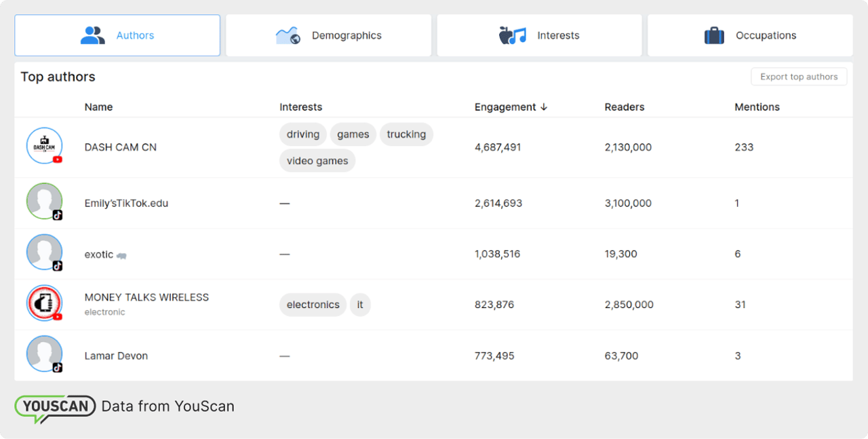Sort table by Mentions column
This screenshot has height=439, width=868.
[757, 107]
